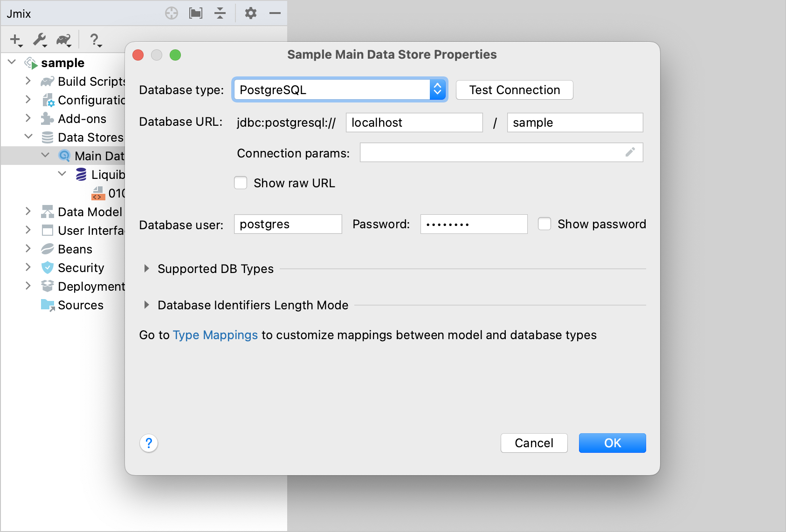Open the Database type PostgreSQL dropdown
Screen dimensions: 786x532
point(340,89)
